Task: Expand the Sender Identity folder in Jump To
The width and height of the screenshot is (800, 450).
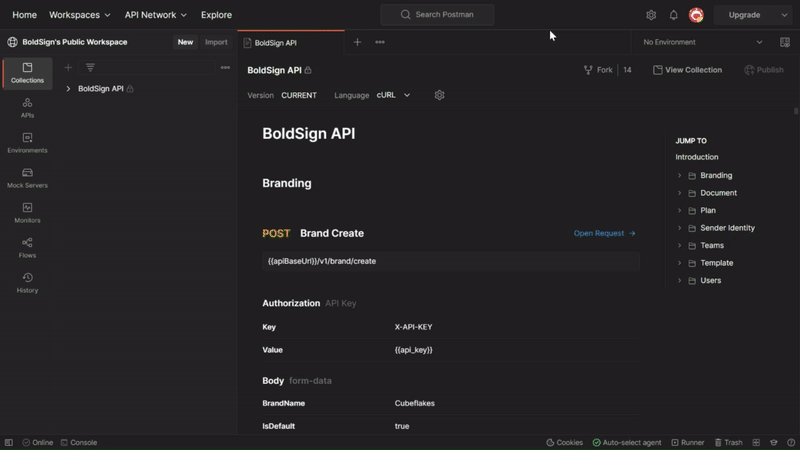Action: [x=679, y=228]
